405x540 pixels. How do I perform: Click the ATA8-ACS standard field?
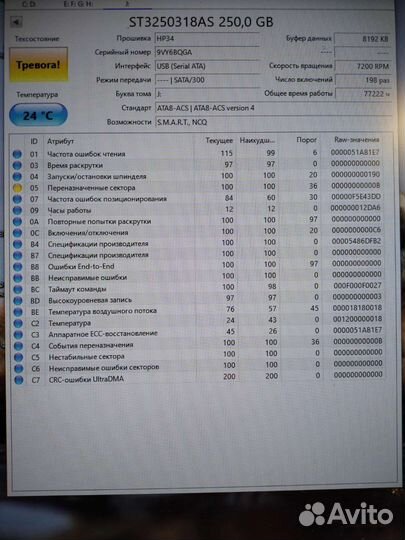point(273,108)
